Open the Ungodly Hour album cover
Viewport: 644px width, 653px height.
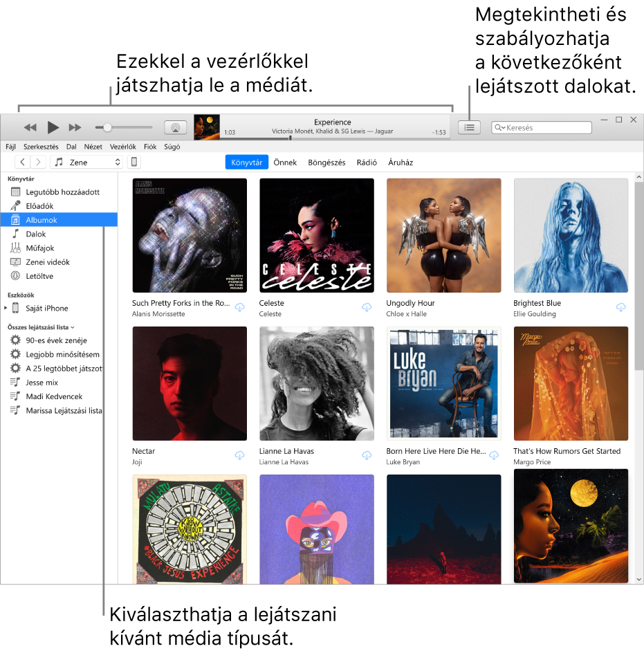(443, 235)
